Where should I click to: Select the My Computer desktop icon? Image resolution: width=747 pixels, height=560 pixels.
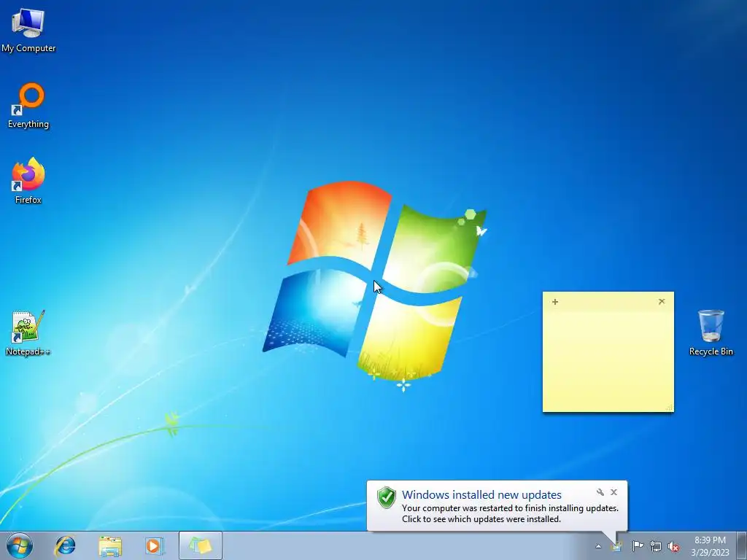pos(28,30)
